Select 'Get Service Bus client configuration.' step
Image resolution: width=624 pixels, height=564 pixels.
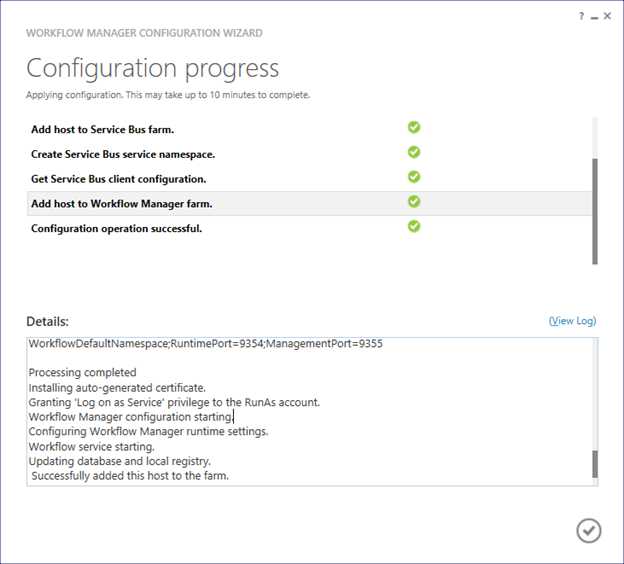(x=309, y=179)
